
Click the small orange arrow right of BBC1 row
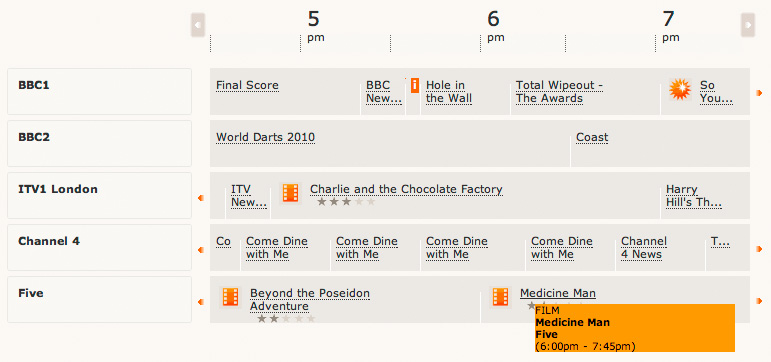[x=759, y=93]
